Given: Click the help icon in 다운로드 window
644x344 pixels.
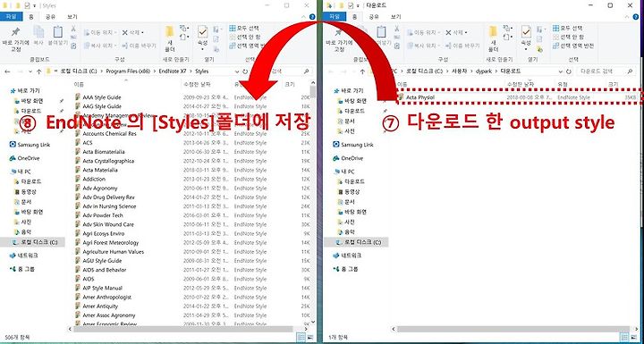Looking at the screenshot, I should (x=637, y=17).
